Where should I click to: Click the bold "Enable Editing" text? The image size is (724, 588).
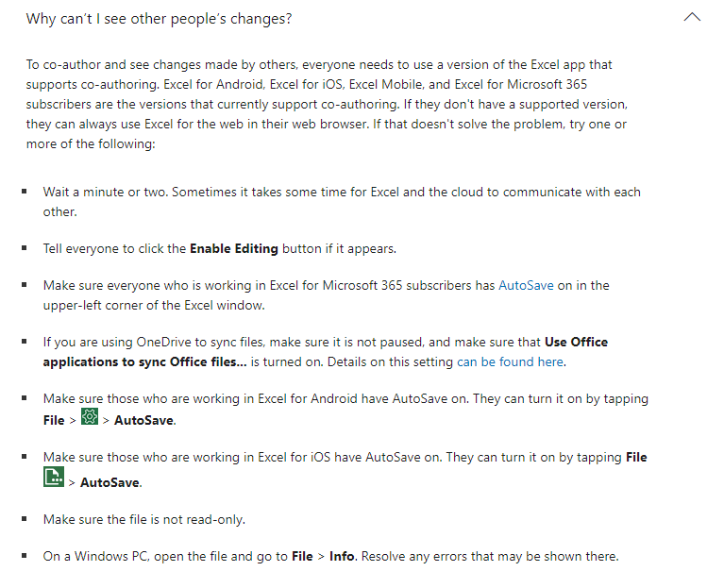point(234,249)
